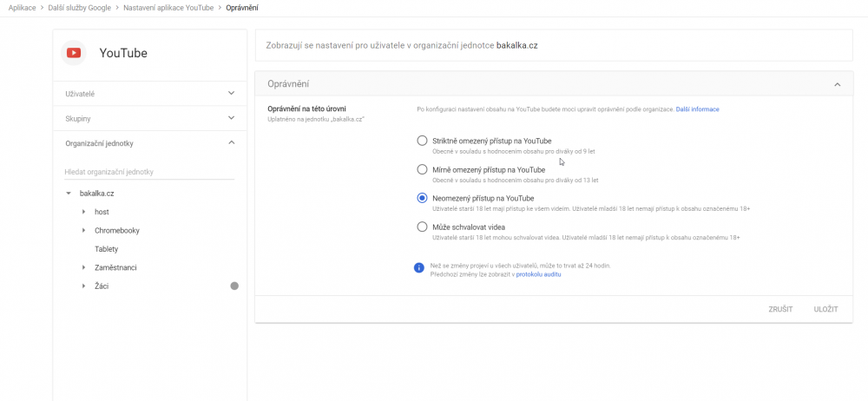Click the Hledat organizační jednotky search field
This screenshot has height=401, width=868.
(149, 172)
